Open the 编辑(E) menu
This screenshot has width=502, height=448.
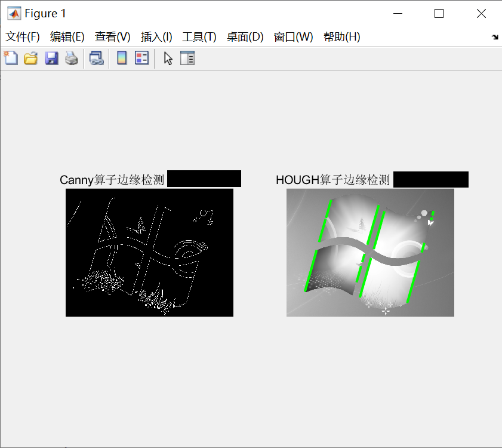pyautogui.click(x=67, y=37)
